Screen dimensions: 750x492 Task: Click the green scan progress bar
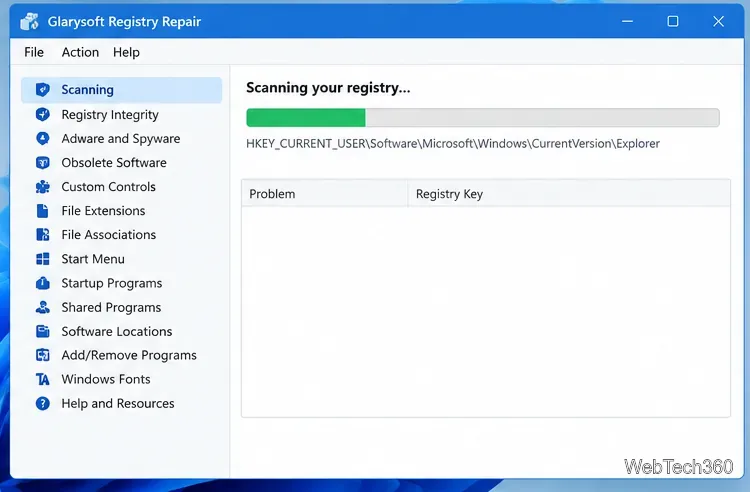tap(483, 118)
